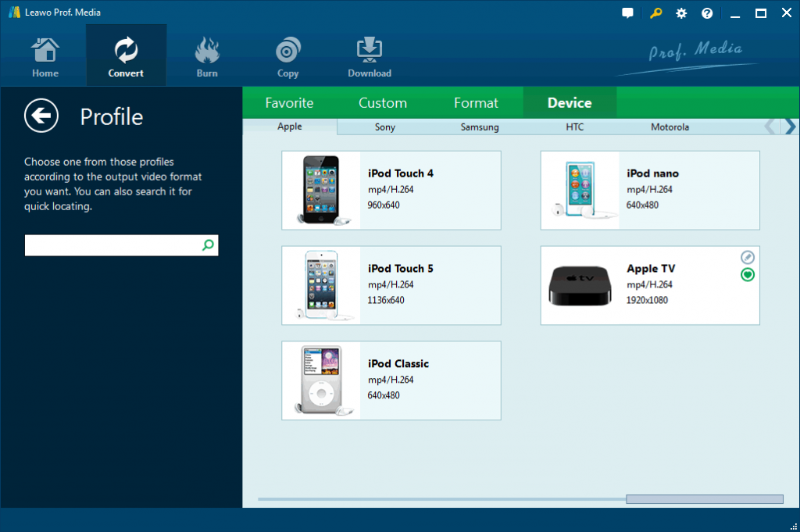The width and height of the screenshot is (800, 532).
Task: Switch to the Format tab
Action: pyautogui.click(x=476, y=103)
